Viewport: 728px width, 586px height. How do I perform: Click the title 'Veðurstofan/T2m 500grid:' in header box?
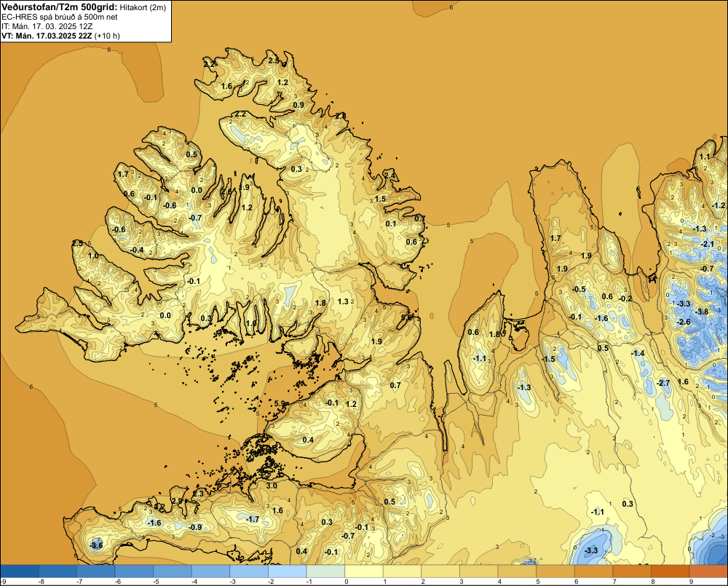pyautogui.click(x=60, y=7)
